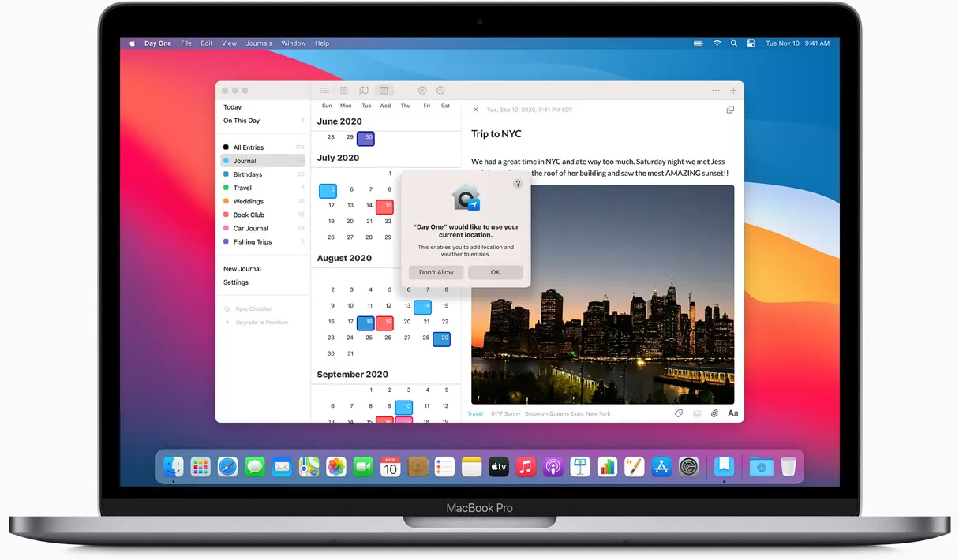The image size is (959, 560).
Task: Add a tag using the tag icon
Action: (x=679, y=413)
